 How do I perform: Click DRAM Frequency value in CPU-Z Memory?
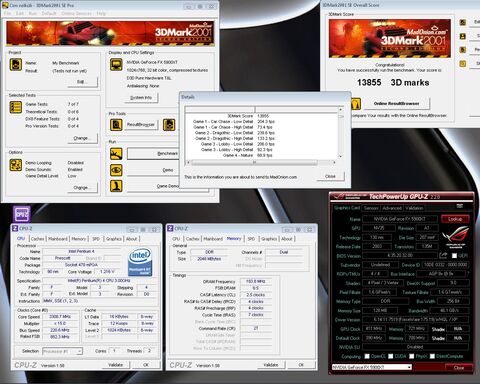[x=256, y=281]
